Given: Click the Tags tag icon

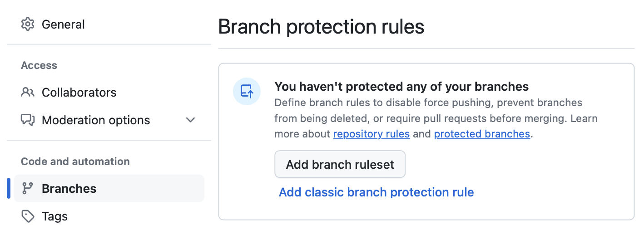Looking at the screenshot, I should [28, 216].
